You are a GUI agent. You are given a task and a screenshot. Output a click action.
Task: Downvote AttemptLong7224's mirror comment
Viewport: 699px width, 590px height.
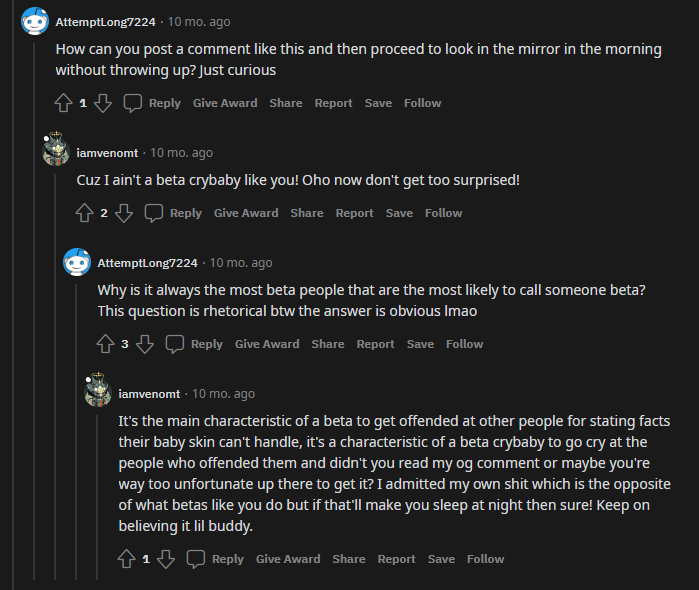click(x=102, y=103)
